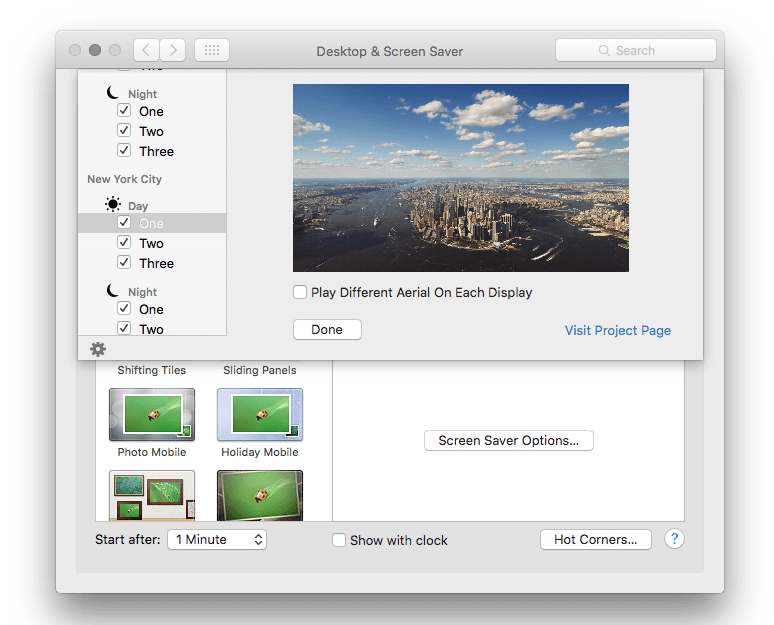Open Hot Corners settings
Image resolution: width=774 pixels, height=625 pixels.
(596, 540)
